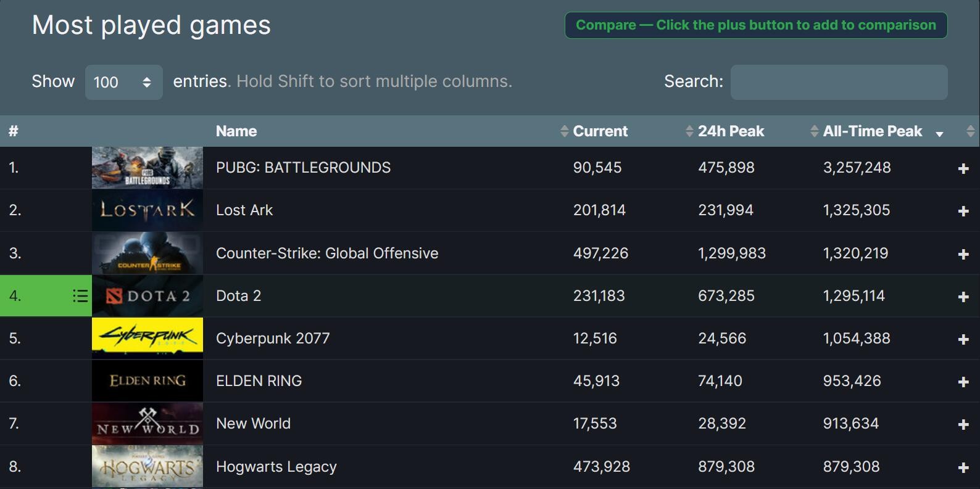980x489 pixels.
Task: Open the Hogwarts Legacy game link
Action: click(x=276, y=467)
